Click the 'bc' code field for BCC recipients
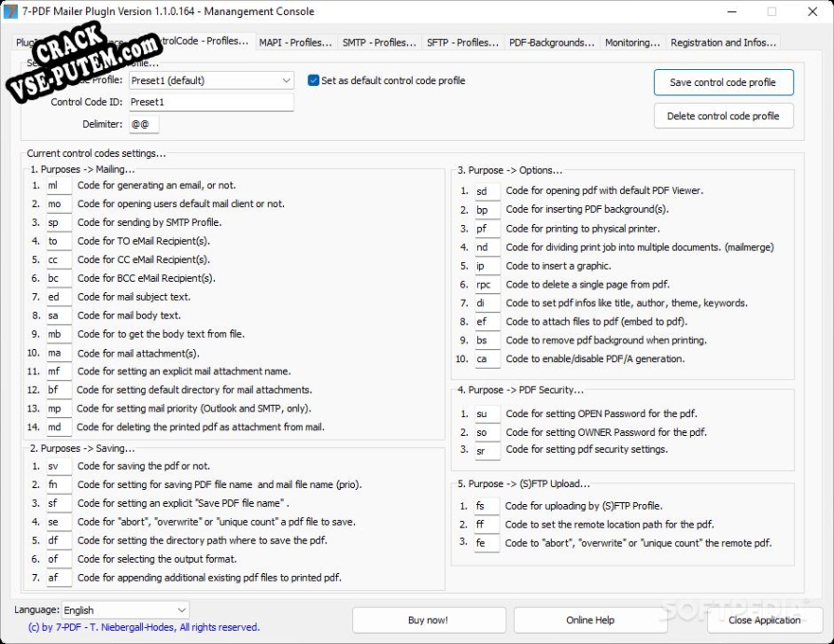The height and width of the screenshot is (644, 834). (59, 278)
